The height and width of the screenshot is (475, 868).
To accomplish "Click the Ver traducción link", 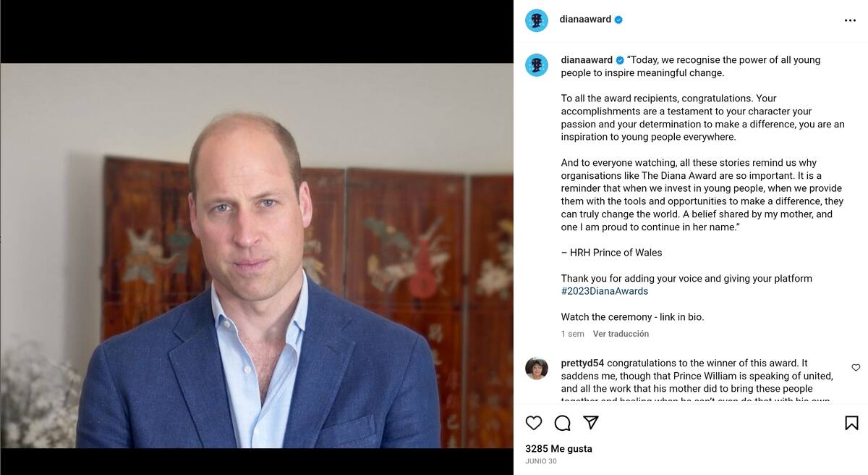I will tap(621, 334).
